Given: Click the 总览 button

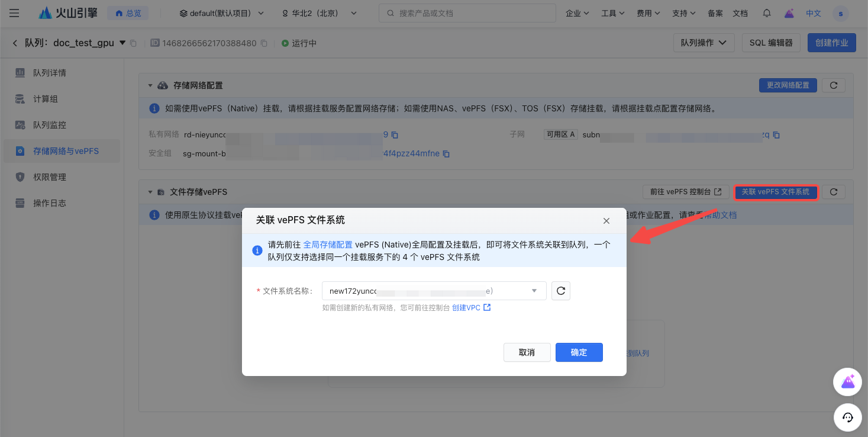Looking at the screenshot, I should 128,13.
